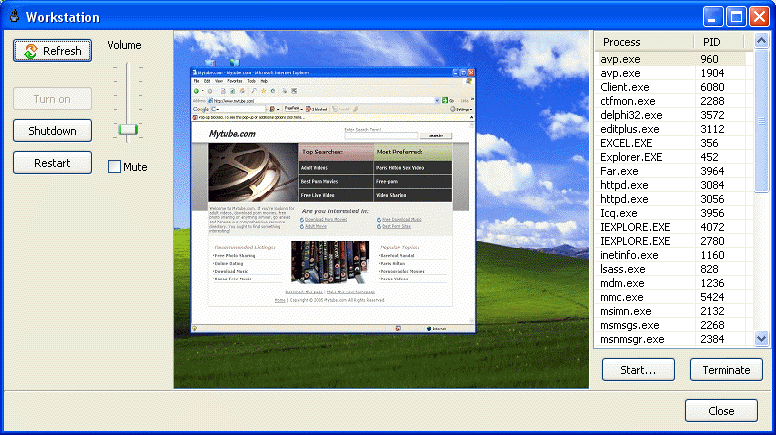The image size is (776, 435).
Task: Click the remote desktop screenshot preview
Action: coord(381,209)
